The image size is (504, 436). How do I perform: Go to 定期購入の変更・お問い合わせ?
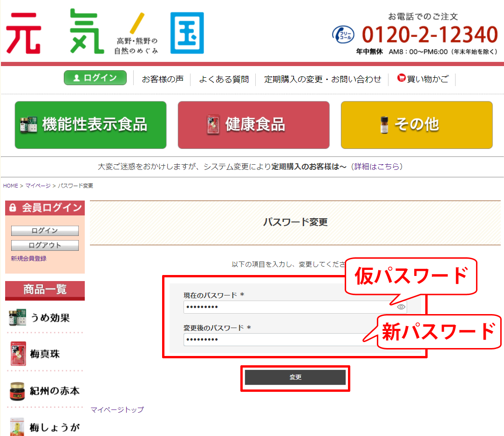coord(322,79)
